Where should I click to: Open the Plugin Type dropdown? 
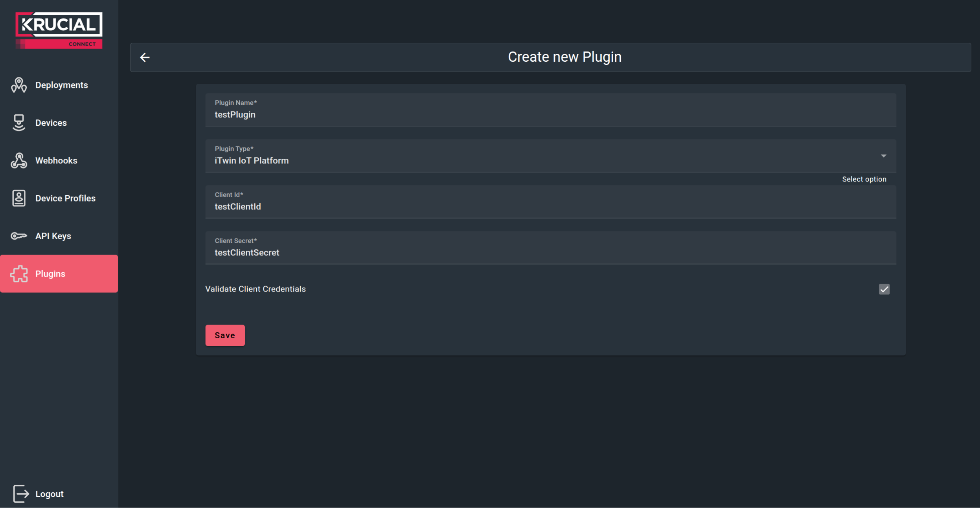(x=550, y=156)
